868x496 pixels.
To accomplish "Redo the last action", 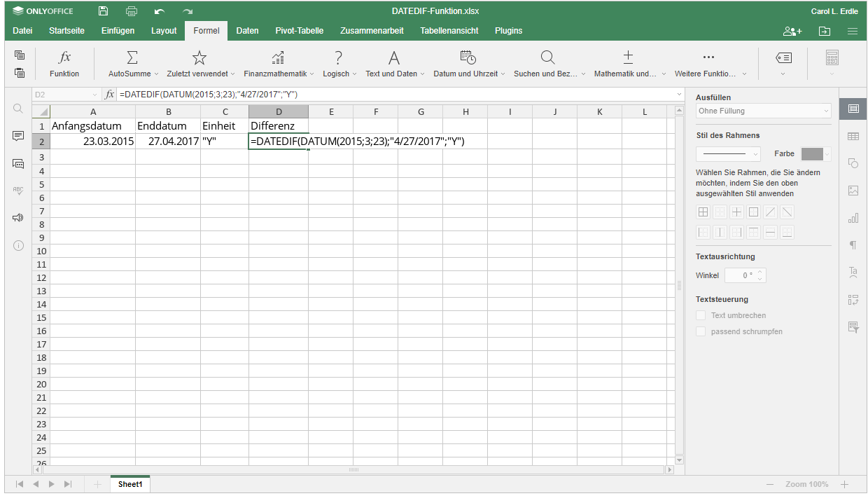I will (188, 11).
